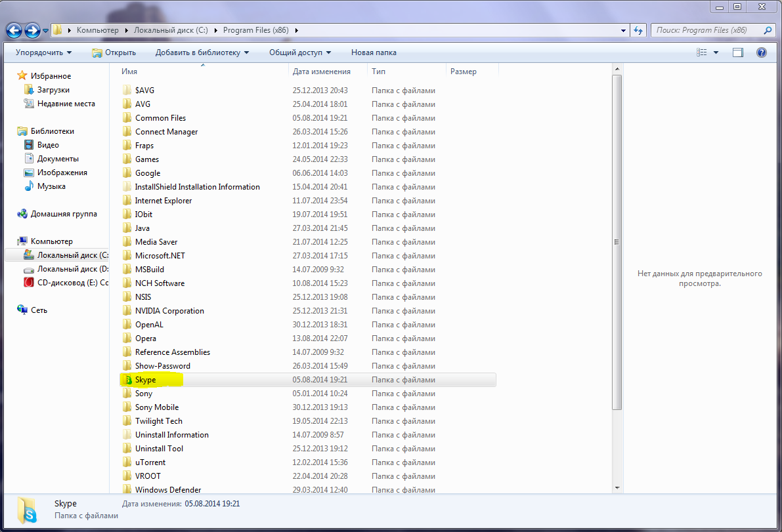
Task: Click the Skype folder icon in details pane
Action: 28,510
